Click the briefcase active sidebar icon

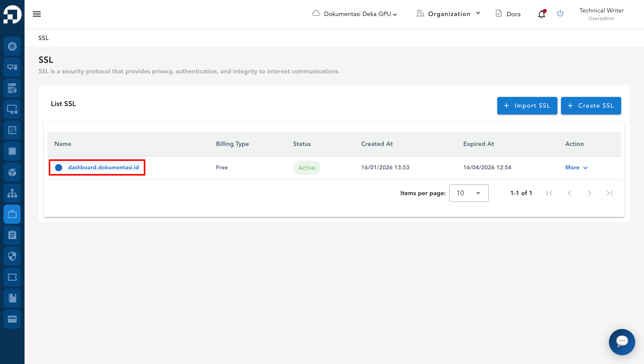click(12, 214)
